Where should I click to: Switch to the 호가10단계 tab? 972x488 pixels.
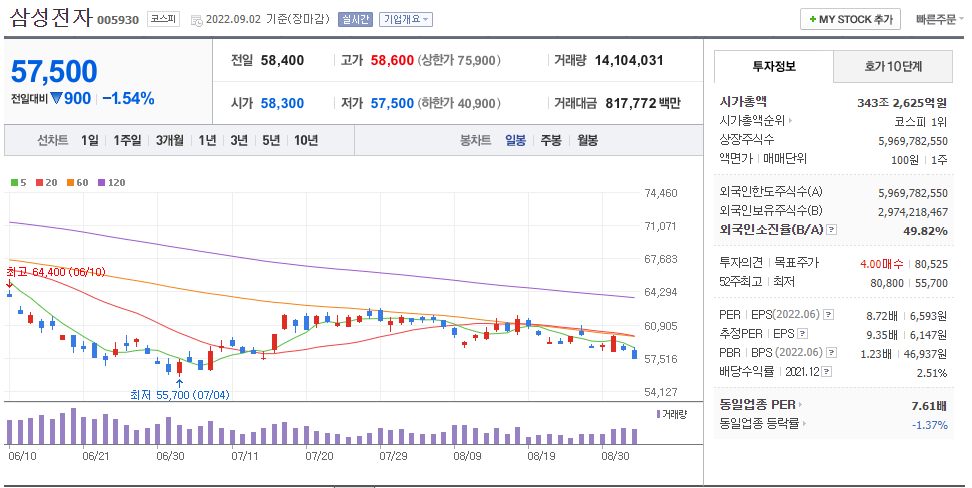coord(893,66)
